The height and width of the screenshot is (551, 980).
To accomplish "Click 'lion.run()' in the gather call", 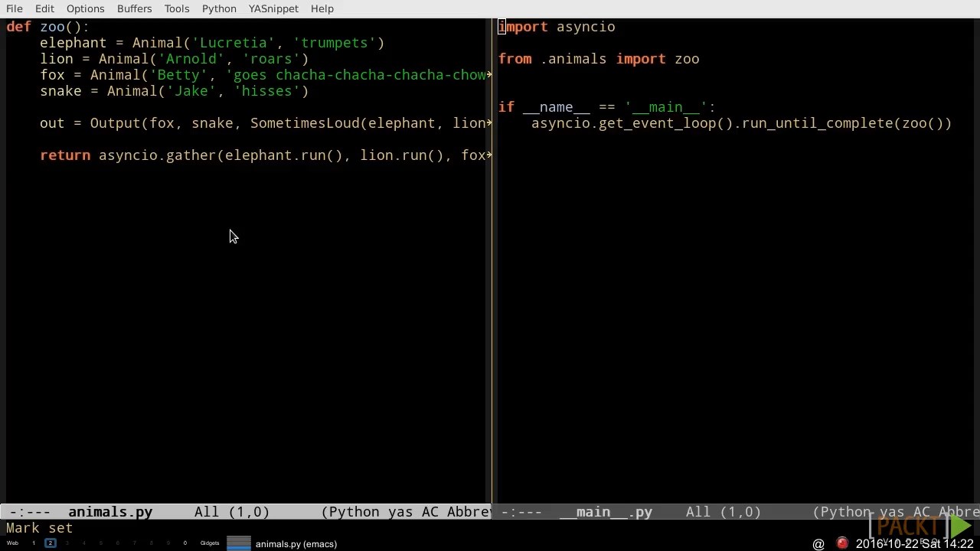I will coord(402,155).
